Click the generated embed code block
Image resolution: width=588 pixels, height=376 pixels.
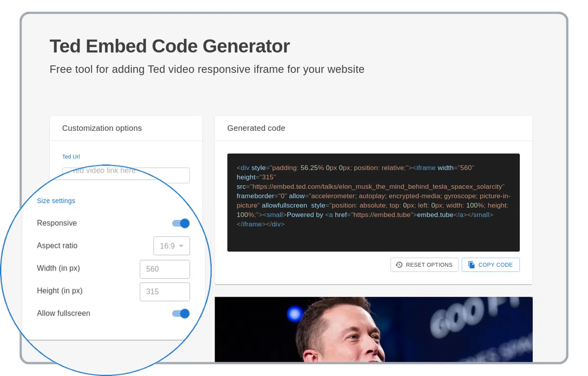coord(373,202)
